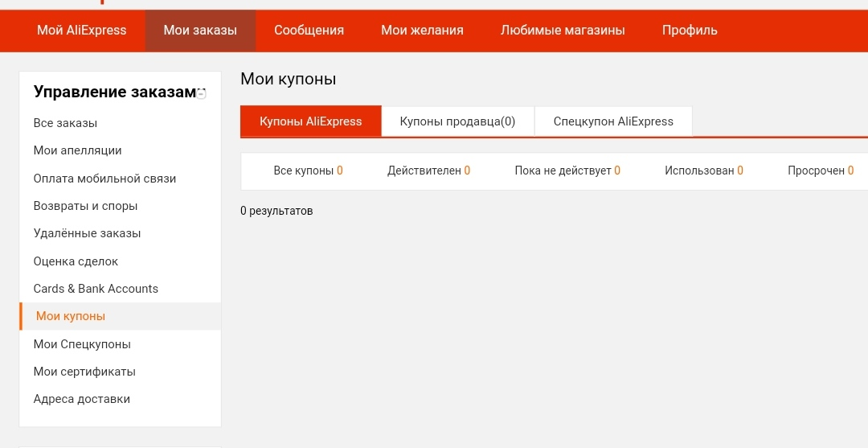868x448 pixels.
Task: Open Cards & Bank Accounts link
Action: 96,289
